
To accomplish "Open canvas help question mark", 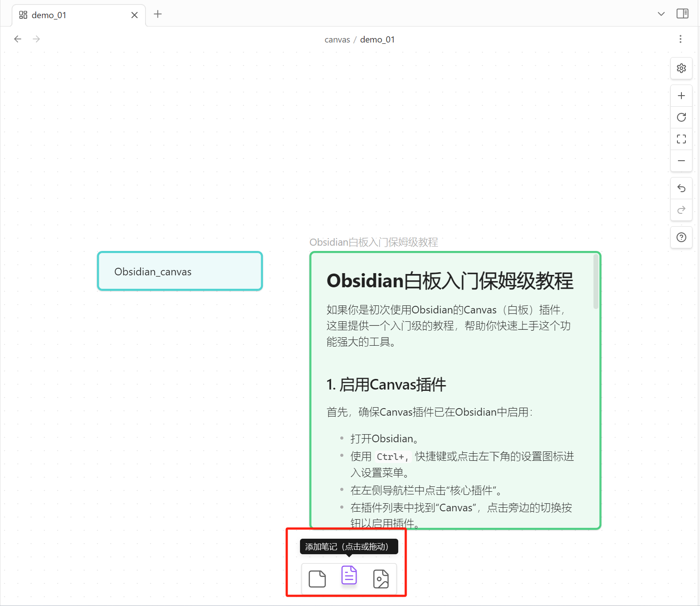I will 681,238.
